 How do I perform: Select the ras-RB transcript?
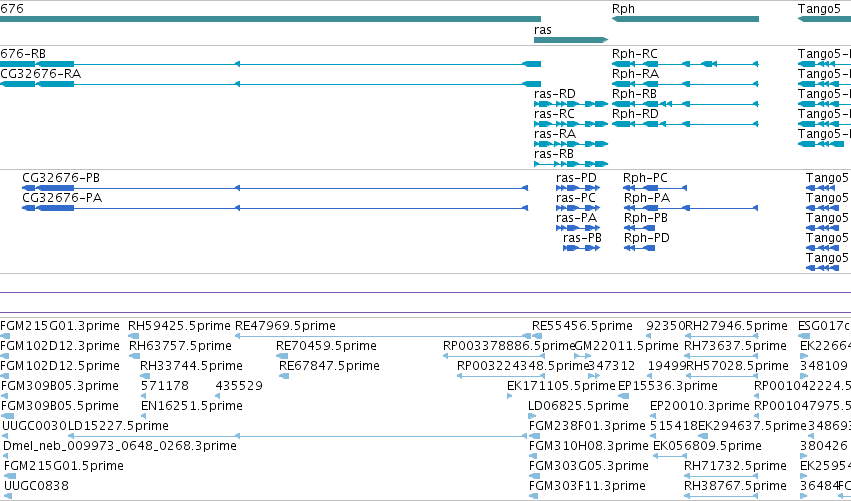click(x=571, y=164)
